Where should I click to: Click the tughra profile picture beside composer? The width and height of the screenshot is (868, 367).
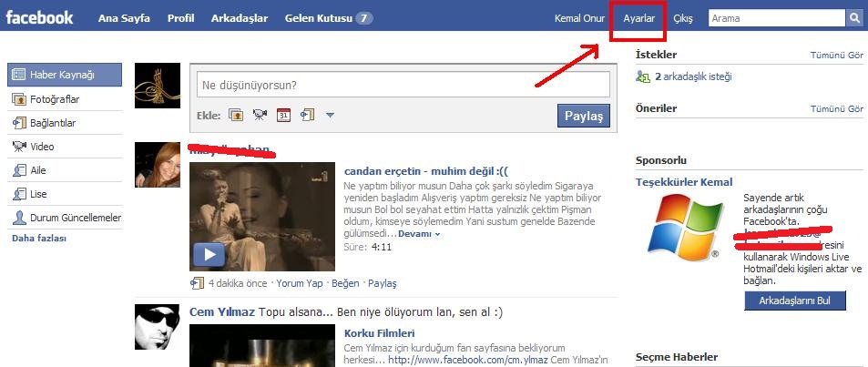pyautogui.click(x=158, y=86)
